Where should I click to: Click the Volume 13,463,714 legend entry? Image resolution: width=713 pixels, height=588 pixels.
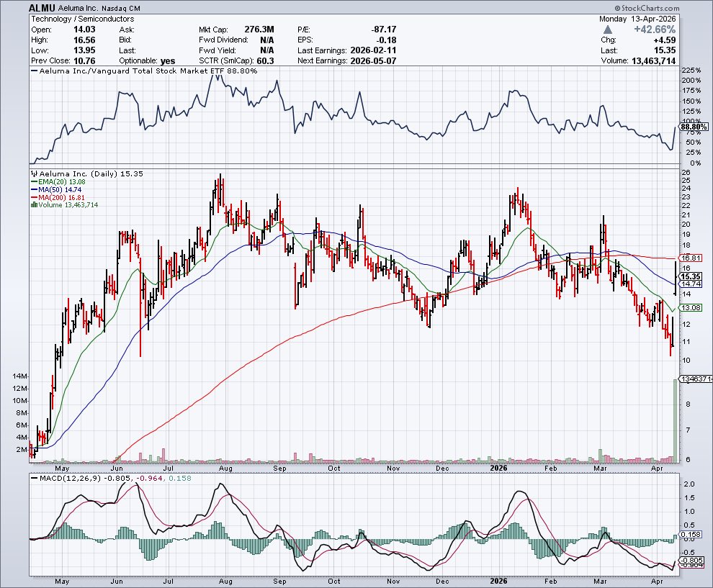click(x=64, y=205)
